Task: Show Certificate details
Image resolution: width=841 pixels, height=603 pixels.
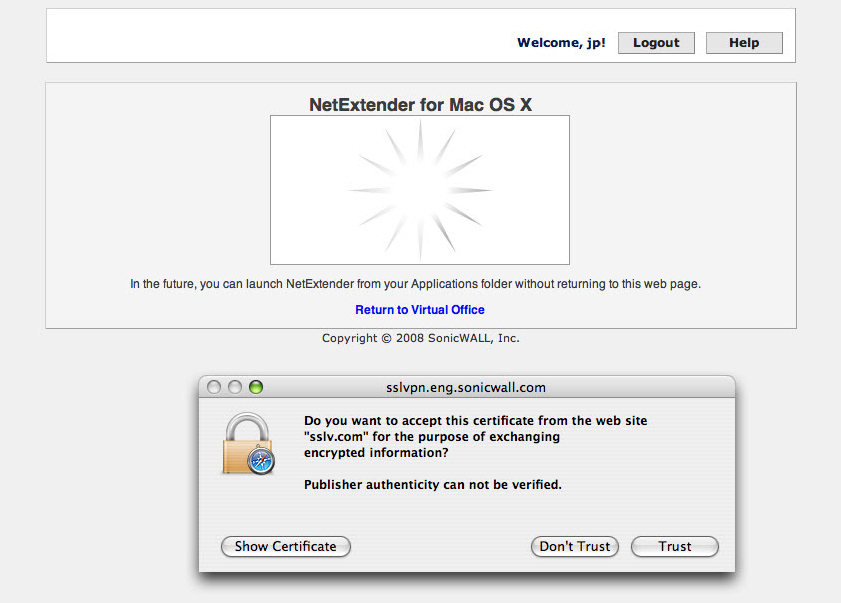Action: coord(286,546)
